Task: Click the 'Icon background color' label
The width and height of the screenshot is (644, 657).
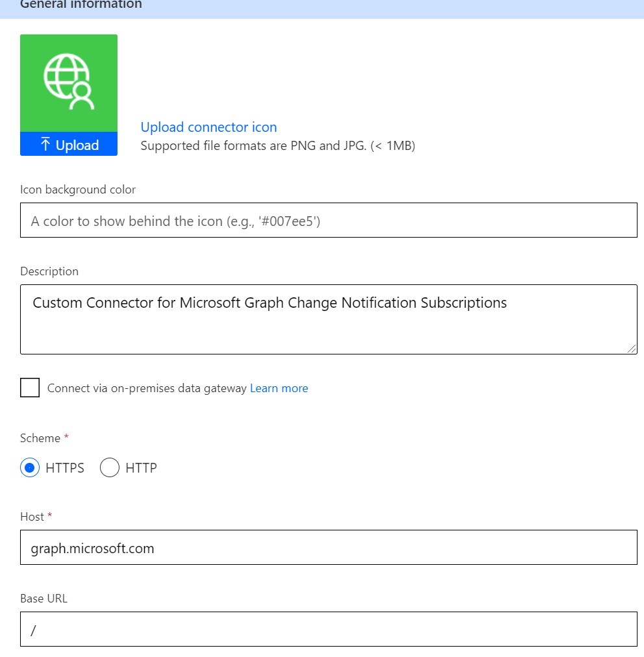Action: 78,190
